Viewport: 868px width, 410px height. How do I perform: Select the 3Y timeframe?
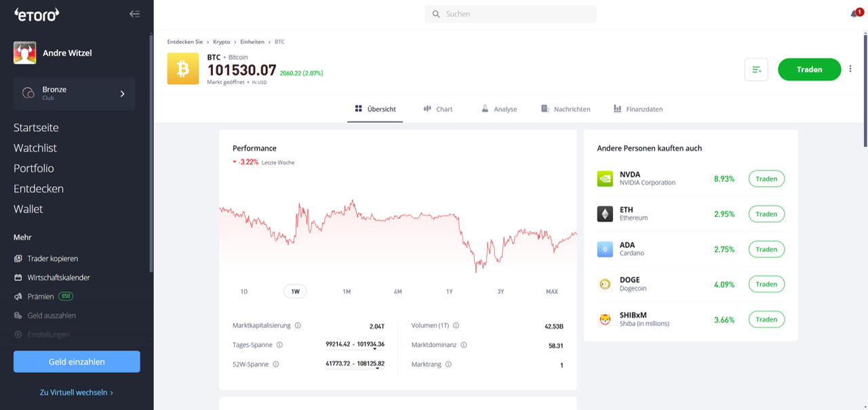[x=500, y=291]
